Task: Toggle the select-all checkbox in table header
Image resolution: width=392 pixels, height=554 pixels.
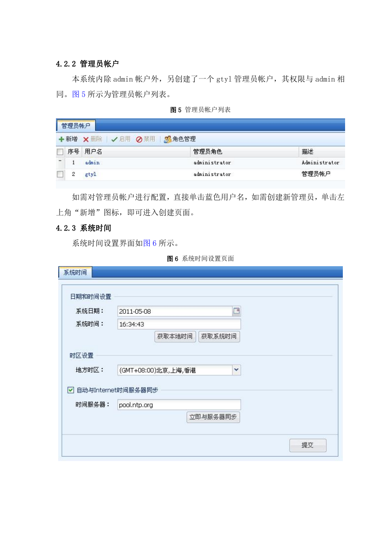Action: [60, 152]
